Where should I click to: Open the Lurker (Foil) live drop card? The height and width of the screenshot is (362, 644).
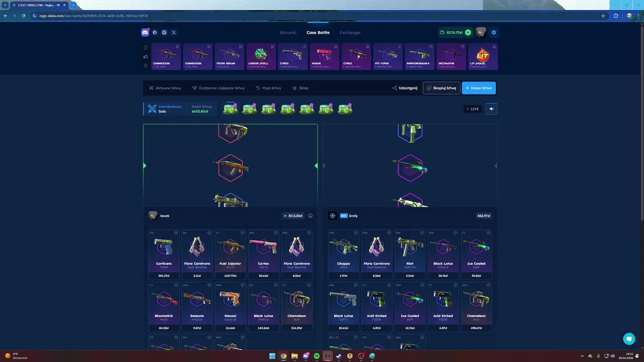[x=261, y=56]
